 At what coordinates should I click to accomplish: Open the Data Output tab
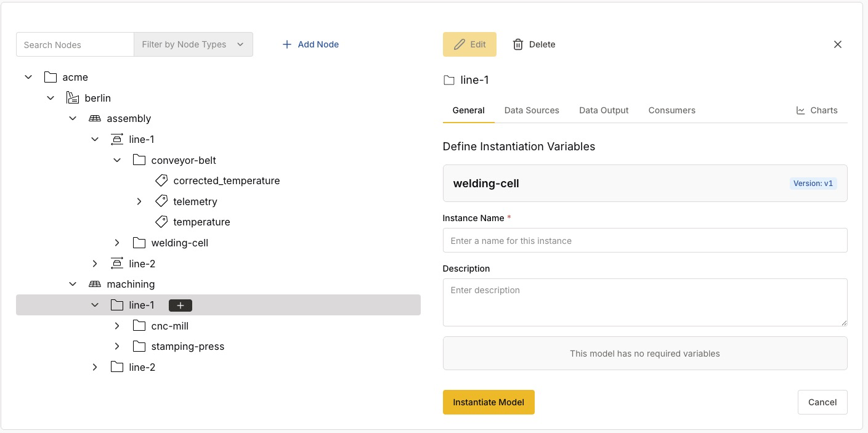coord(604,110)
